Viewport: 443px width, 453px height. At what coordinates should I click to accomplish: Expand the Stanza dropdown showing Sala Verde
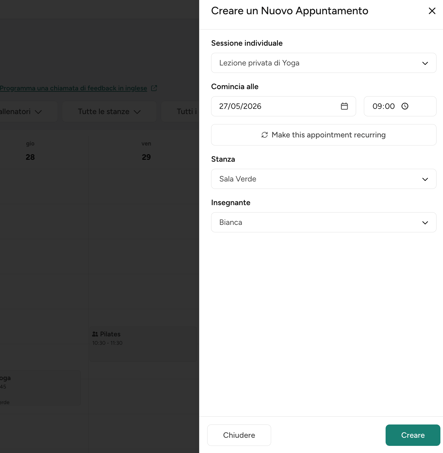pyautogui.click(x=323, y=179)
